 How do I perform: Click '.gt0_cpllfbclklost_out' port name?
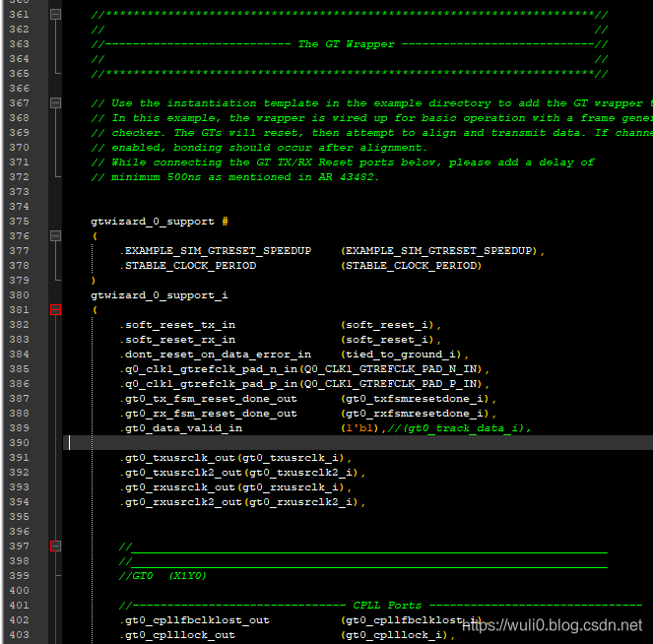coord(195,620)
